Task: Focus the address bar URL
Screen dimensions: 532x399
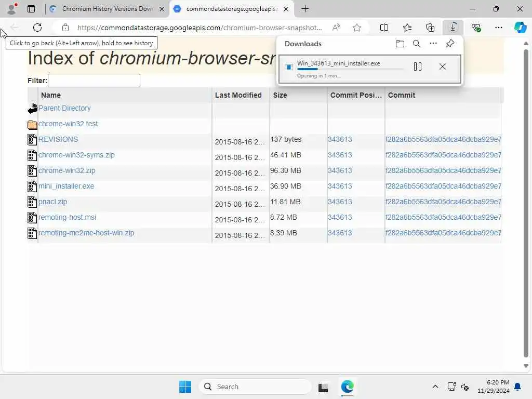Action: click(199, 28)
